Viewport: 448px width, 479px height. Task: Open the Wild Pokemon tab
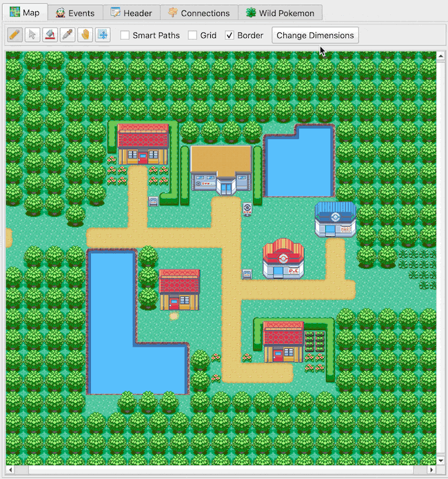pos(281,13)
